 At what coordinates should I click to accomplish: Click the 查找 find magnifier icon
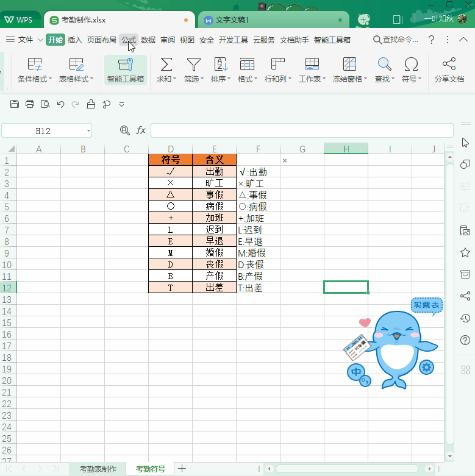[x=384, y=65]
